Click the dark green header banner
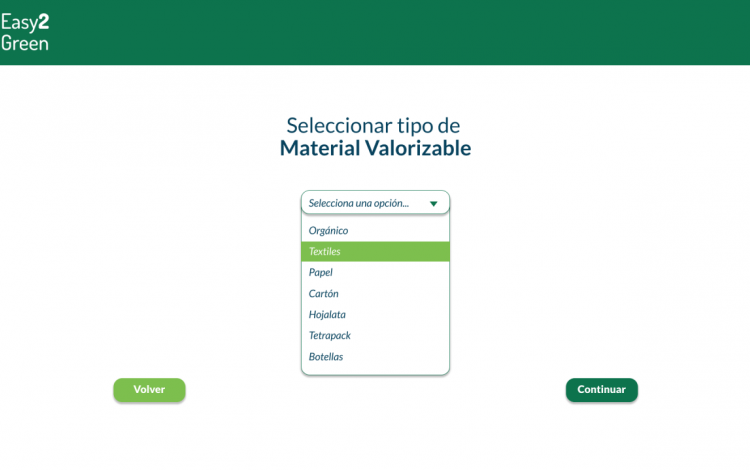750x470 pixels. [375, 33]
